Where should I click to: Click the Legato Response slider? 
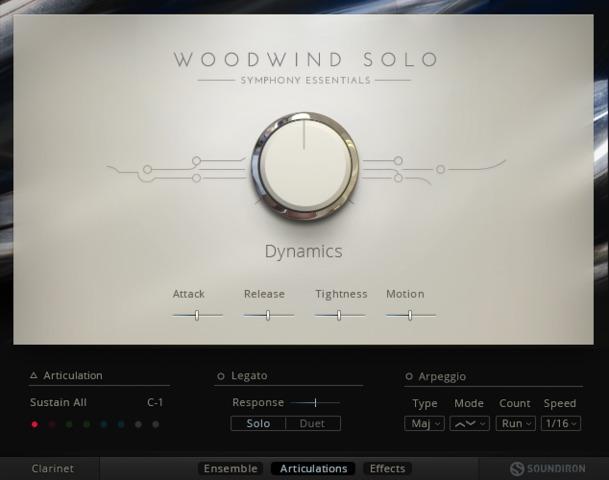pyautogui.click(x=315, y=402)
